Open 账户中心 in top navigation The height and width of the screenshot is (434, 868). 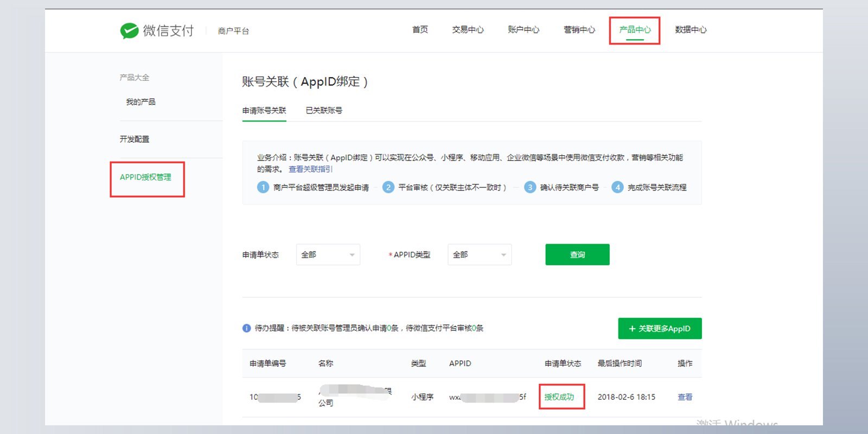coord(524,30)
